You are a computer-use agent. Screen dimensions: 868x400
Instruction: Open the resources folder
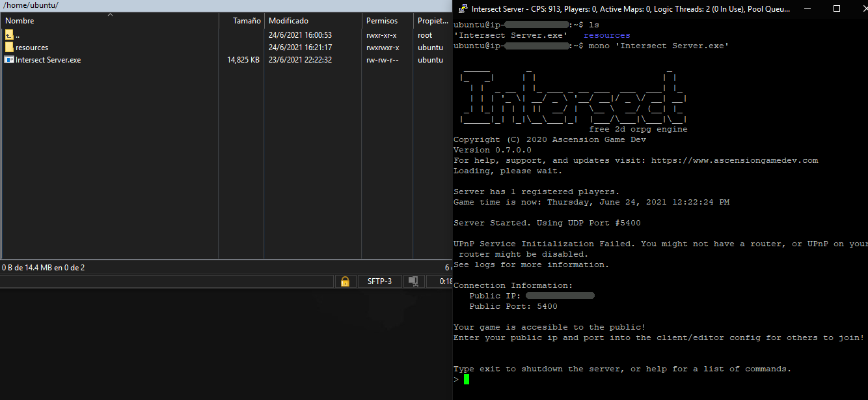[31, 47]
